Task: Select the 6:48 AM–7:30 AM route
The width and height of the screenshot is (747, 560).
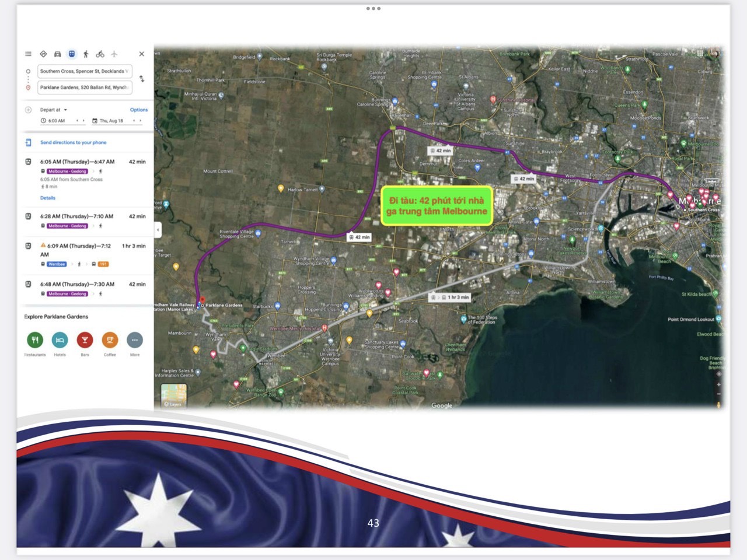Action: pos(88,289)
